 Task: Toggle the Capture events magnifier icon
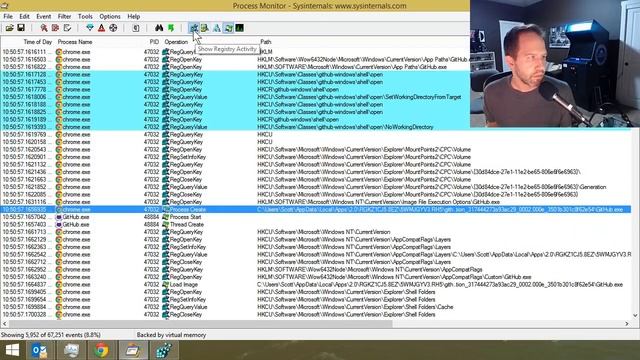click(44, 28)
